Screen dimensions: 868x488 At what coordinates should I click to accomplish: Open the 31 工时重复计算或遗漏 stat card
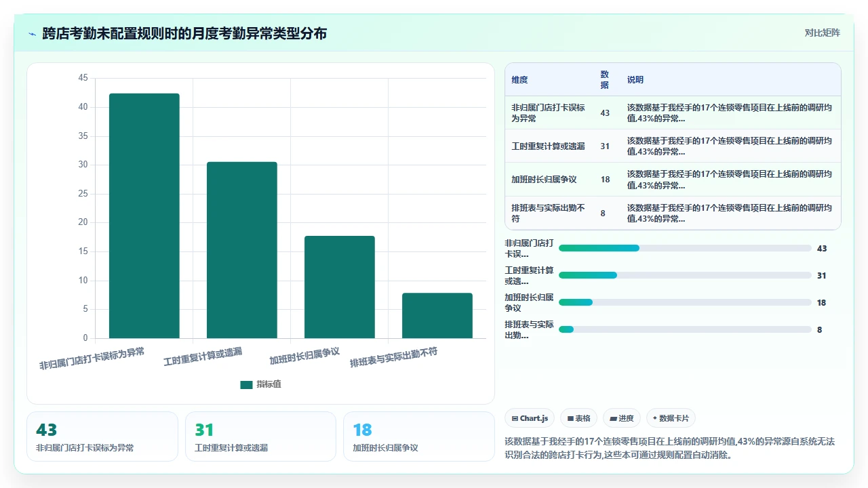tap(260, 436)
